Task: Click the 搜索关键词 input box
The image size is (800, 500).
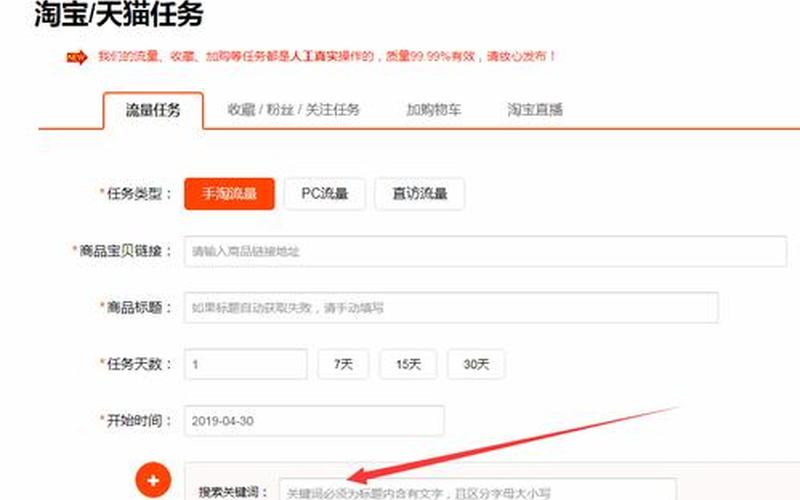Action: [478, 490]
